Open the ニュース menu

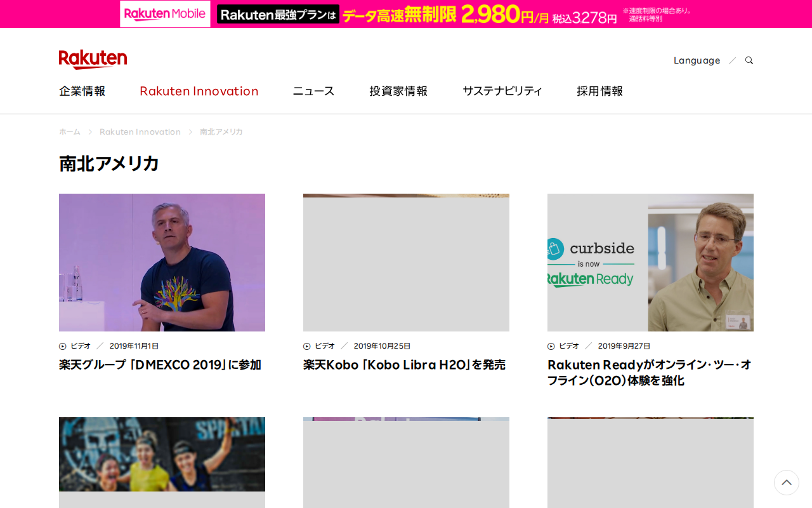point(313,91)
